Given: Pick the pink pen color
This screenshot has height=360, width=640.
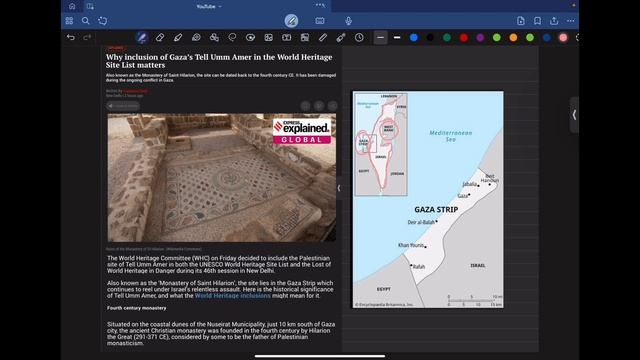Looking at the screenshot, I should click(563, 38).
